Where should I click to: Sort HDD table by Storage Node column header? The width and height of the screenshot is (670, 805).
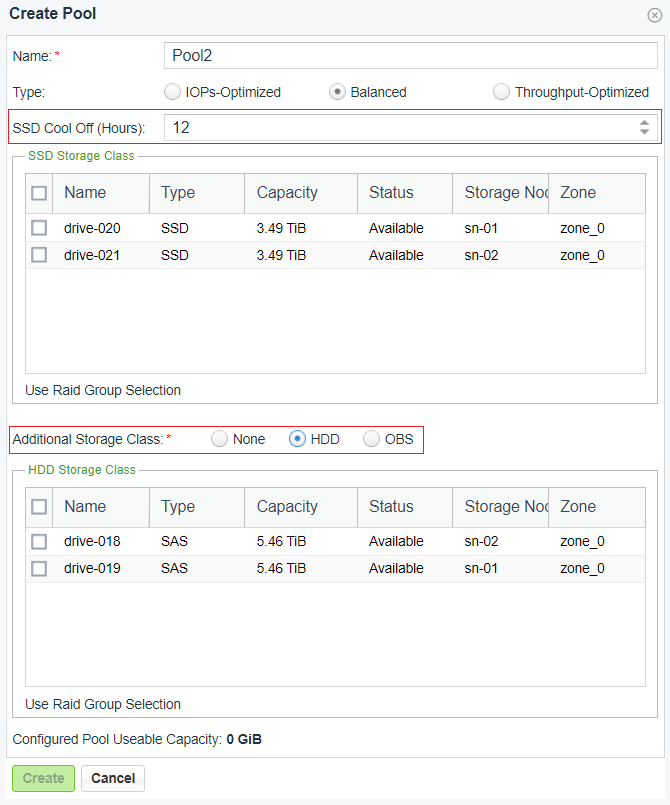501,507
